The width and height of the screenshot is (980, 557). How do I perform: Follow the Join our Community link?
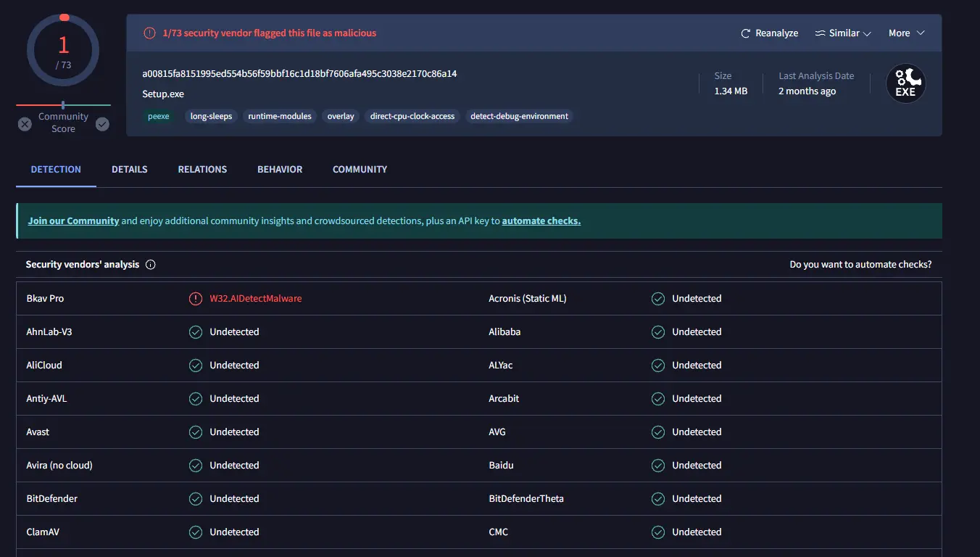click(x=73, y=221)
